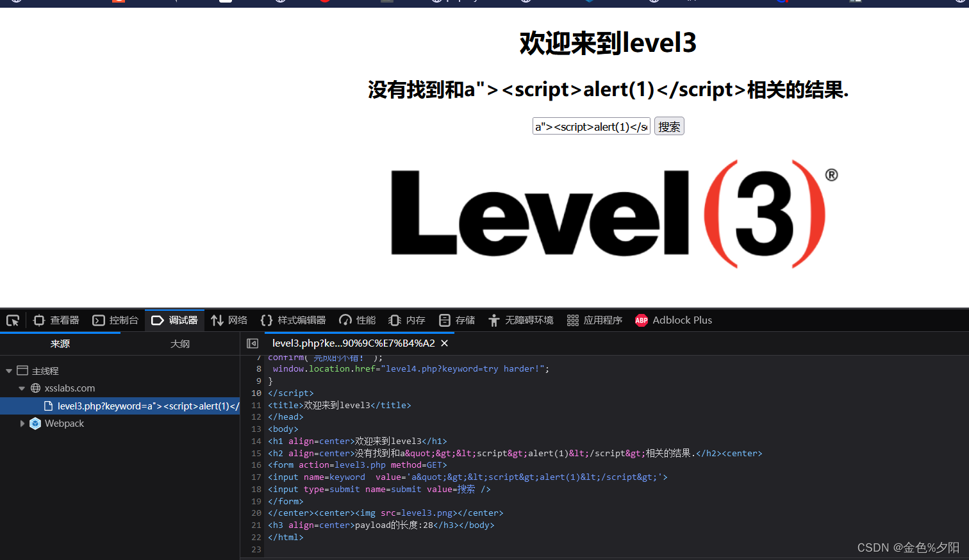Click the 搜索 search button
This screenshot has width=969, height=560.
(x=669, y=126)
